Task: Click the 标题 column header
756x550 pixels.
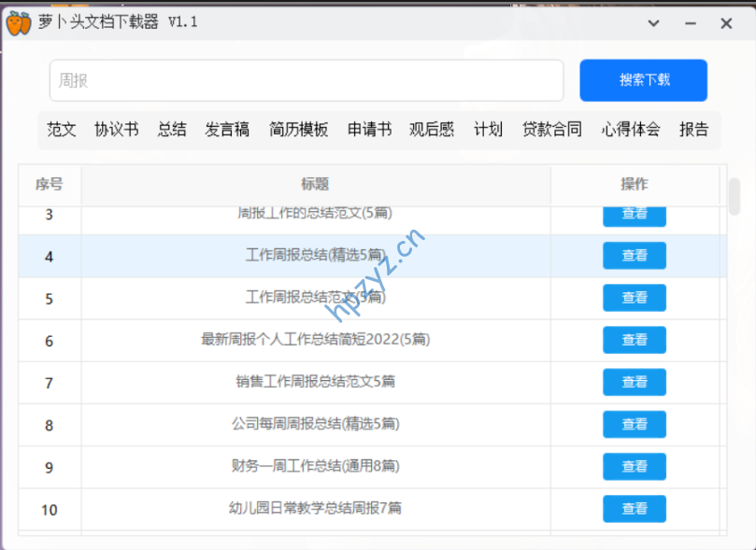Action: point(315,185)
